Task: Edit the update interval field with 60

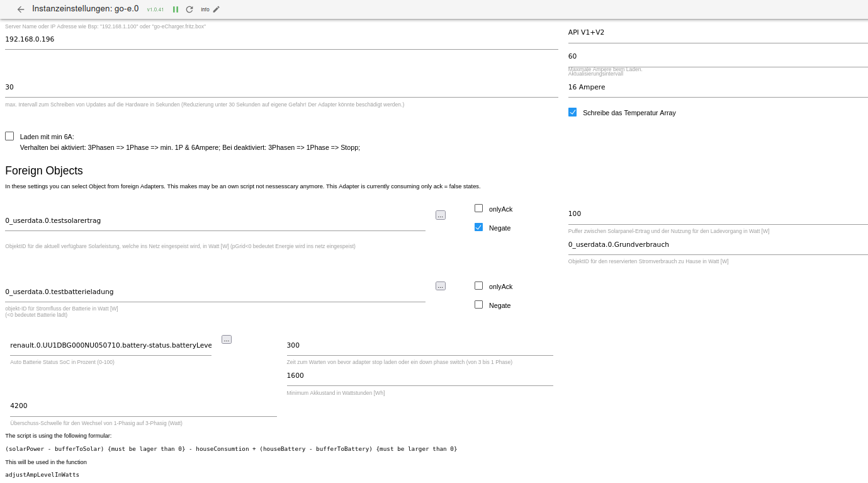Action: 718,57
